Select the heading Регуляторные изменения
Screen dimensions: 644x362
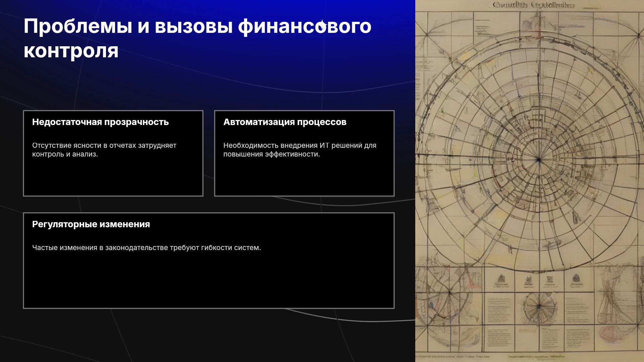click(x=91, y=224)
